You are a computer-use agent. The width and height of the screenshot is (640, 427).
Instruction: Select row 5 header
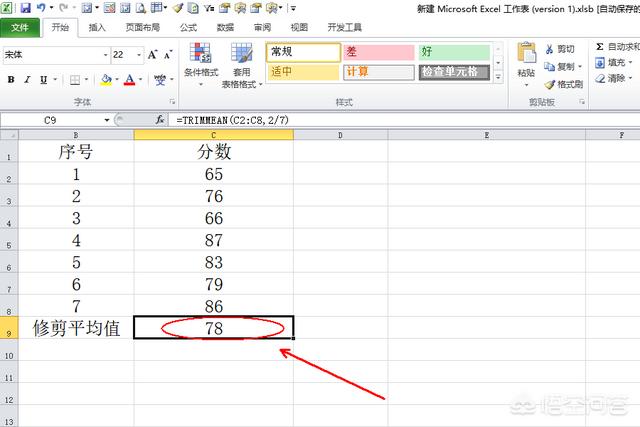(x=9, y=240)
